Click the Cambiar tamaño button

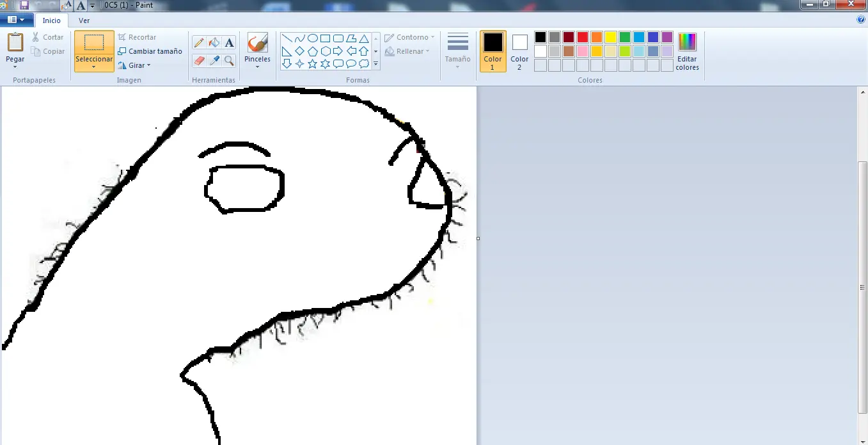[x=150, y=51]
